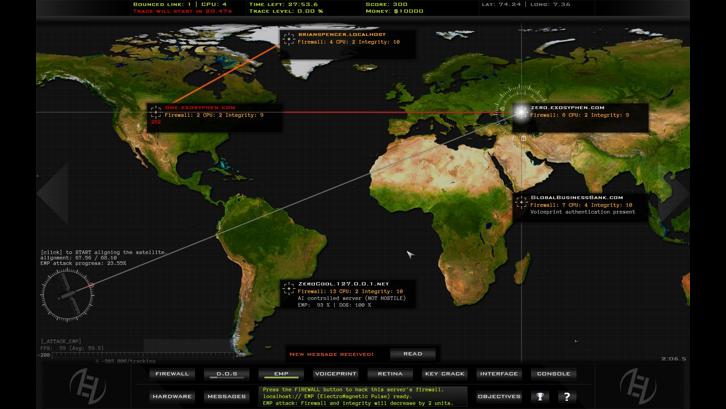The height and width of the screenshot is (409, 726).
Task: Click the brianspencer.localhost server target icon
Action: pyautogui.click(x=289, y=39)
